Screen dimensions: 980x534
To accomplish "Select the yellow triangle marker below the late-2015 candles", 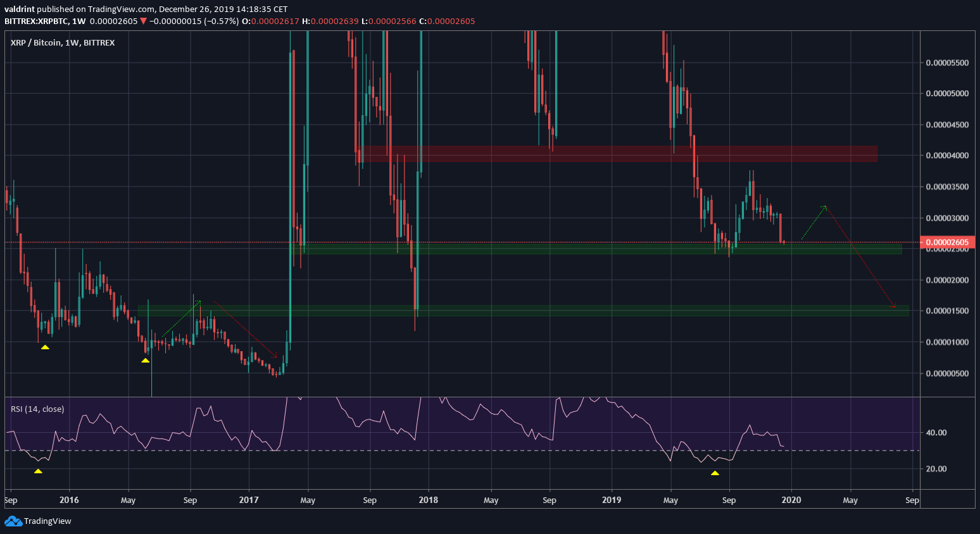I will tap(44, 347).
